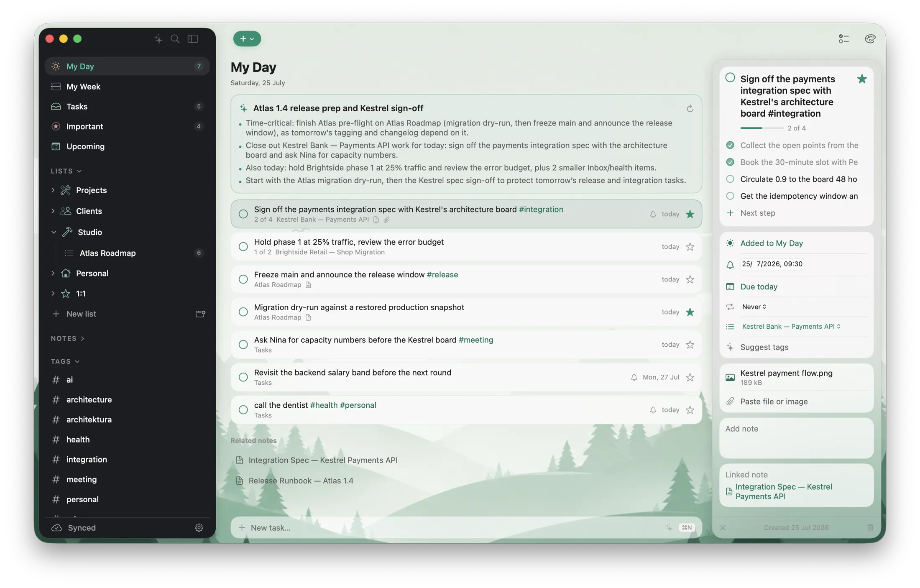Image resolution: width=920 pixels, height=588 pixels.
Task: Open the theme palette icon
Action: click(x=870, y=39)
